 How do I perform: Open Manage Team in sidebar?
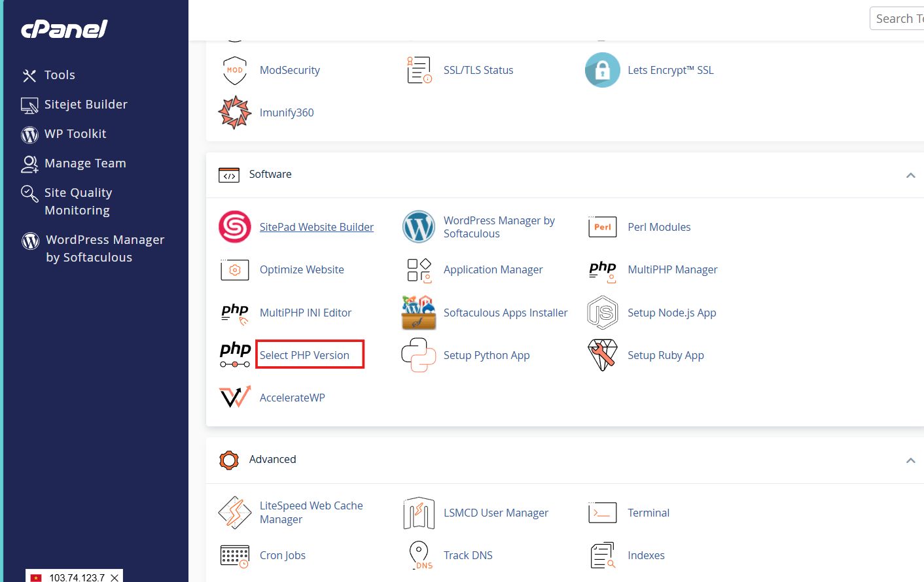(x=85, y=163)
